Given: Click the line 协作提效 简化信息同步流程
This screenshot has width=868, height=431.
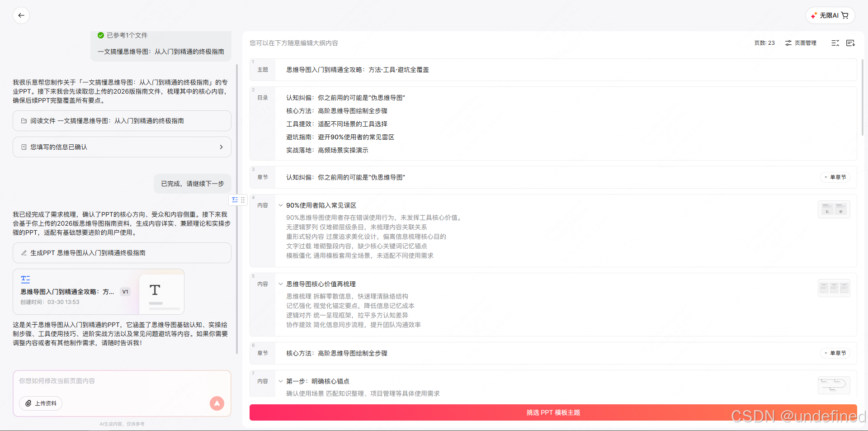Looking at the screenshot, I should point(353,325).
